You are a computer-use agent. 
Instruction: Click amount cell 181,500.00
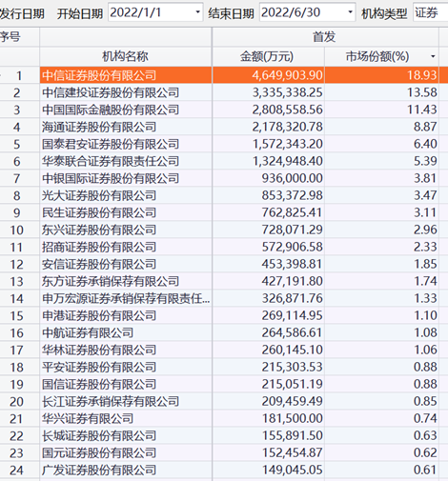tap(268, 418)
